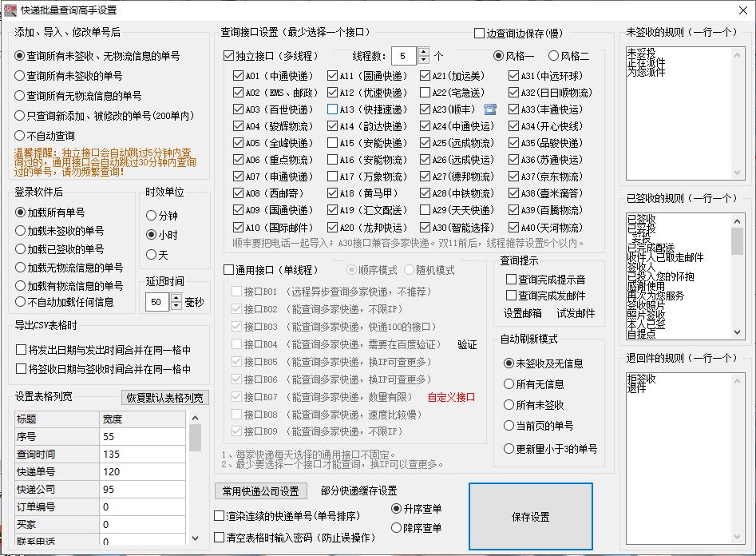The height and width of the screenshot is (556, 756).
Task: Click 恢复默认表格列宽 button
Action: pyautogui.click(x=165, y=398)
